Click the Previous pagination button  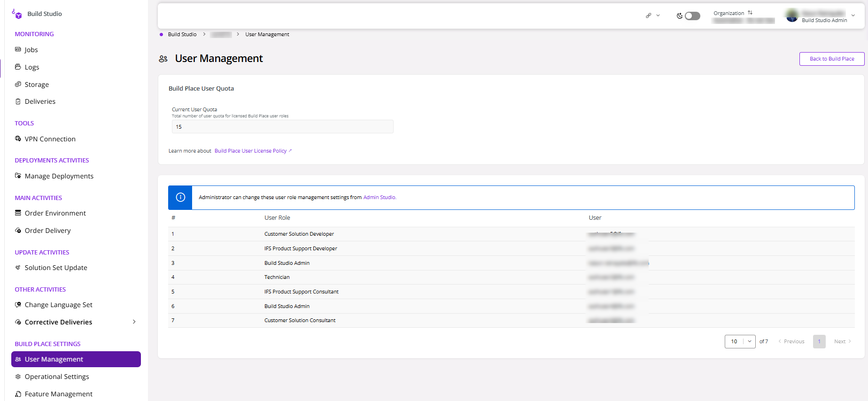(x=791, y=341)
